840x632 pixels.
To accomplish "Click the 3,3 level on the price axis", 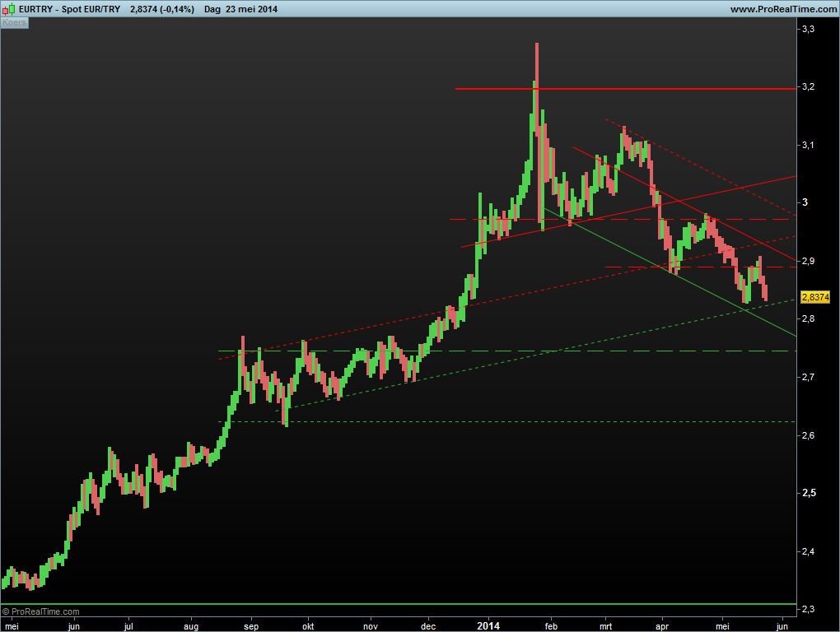I will [x=808, y=29].
